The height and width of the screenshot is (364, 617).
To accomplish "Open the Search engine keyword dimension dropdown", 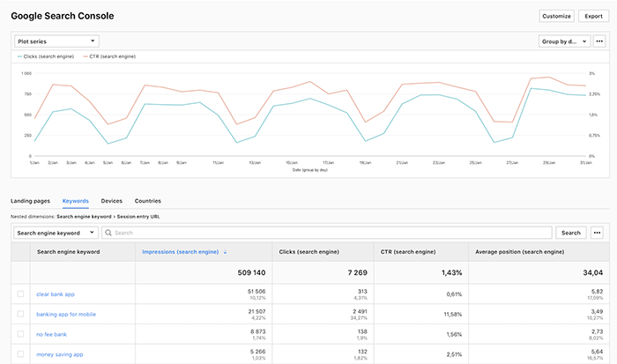I will (x=56, y=233).
